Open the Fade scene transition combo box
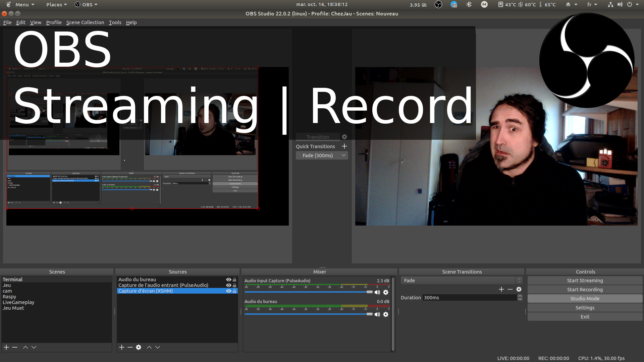 tap(462, 281)
